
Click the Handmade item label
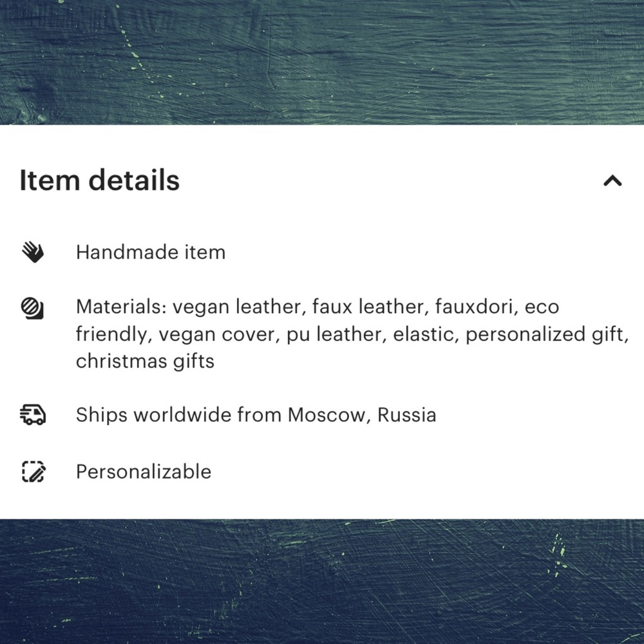(x=151, y=252)
